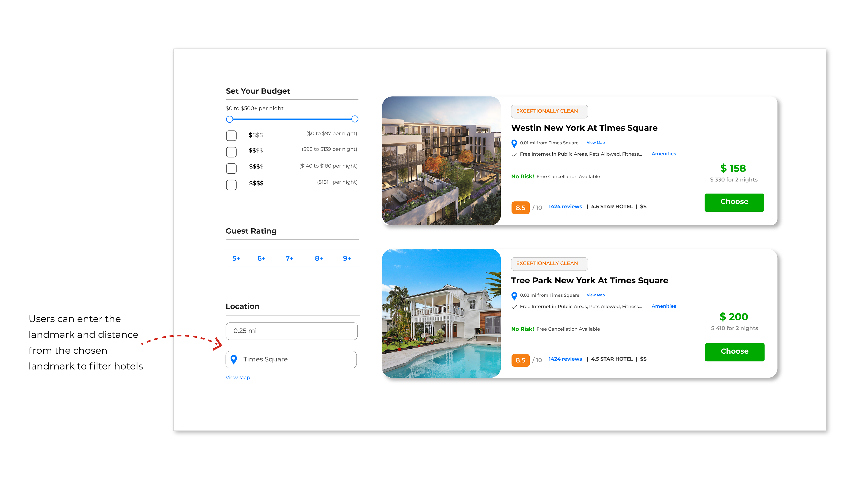The width and height of the screenshot is (868, 485).
Task: Open 1424 reviews on the Westin card
Action: [x=565, y=207]
